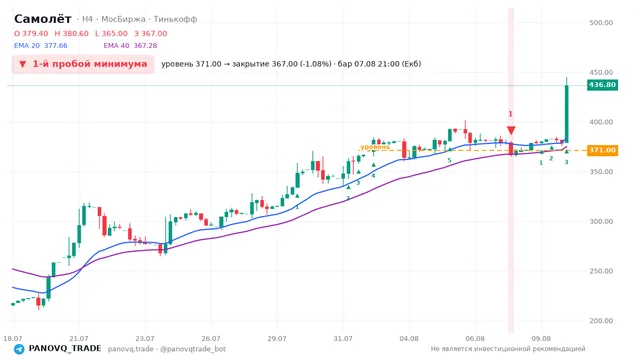Click the 09.08 date axis label
Image resolution: width=640 pixels, height=360 pixels.
tap(541, 339)
